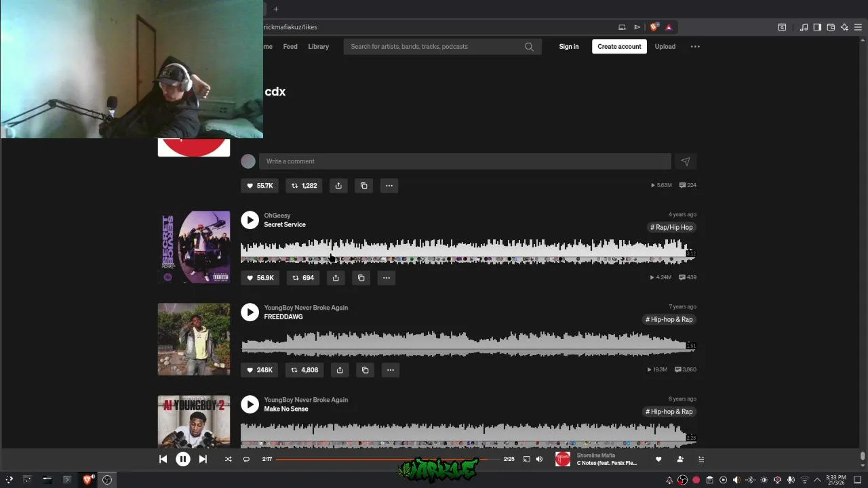Screen dimensions: 868x488
Task: Seek within FREEDDAWG waveform
Action: tap(468, 344)
